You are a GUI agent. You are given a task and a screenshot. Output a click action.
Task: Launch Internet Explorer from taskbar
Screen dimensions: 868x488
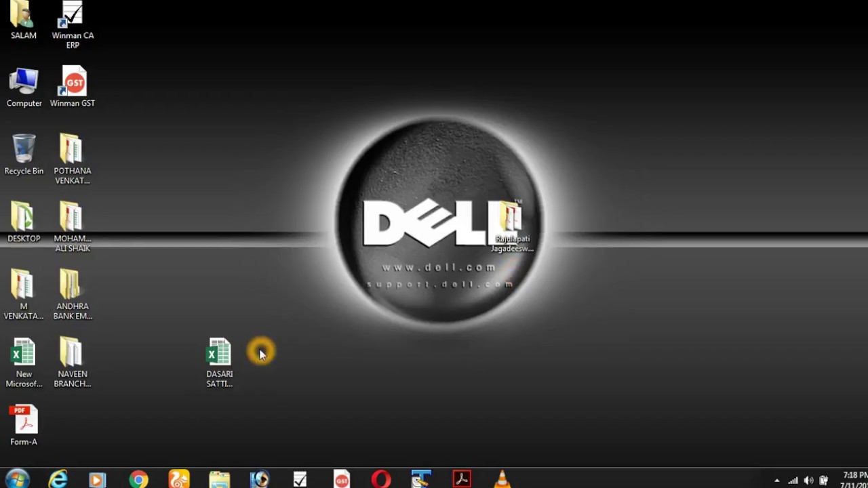(58, 479)
